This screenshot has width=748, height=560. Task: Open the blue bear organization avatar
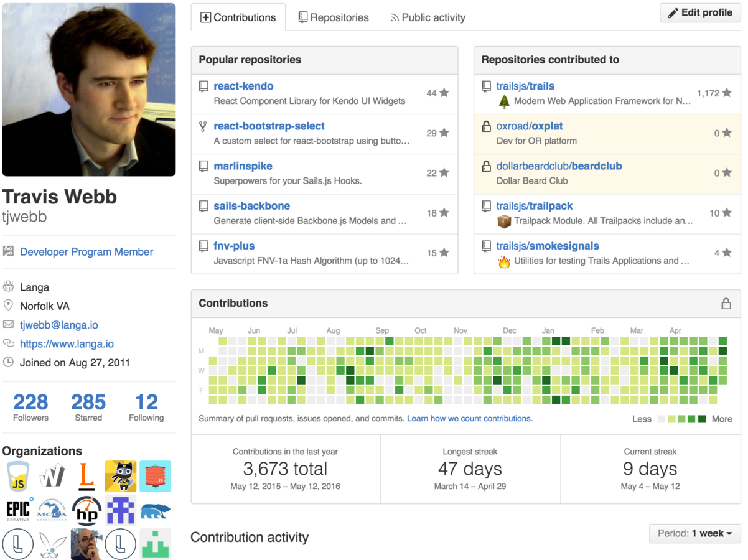pos(155,511)
